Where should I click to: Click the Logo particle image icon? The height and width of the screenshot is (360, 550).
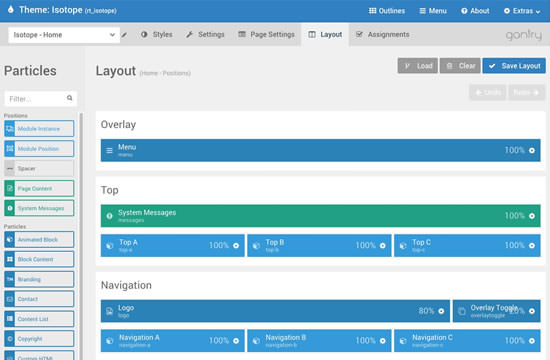point(109,311)
